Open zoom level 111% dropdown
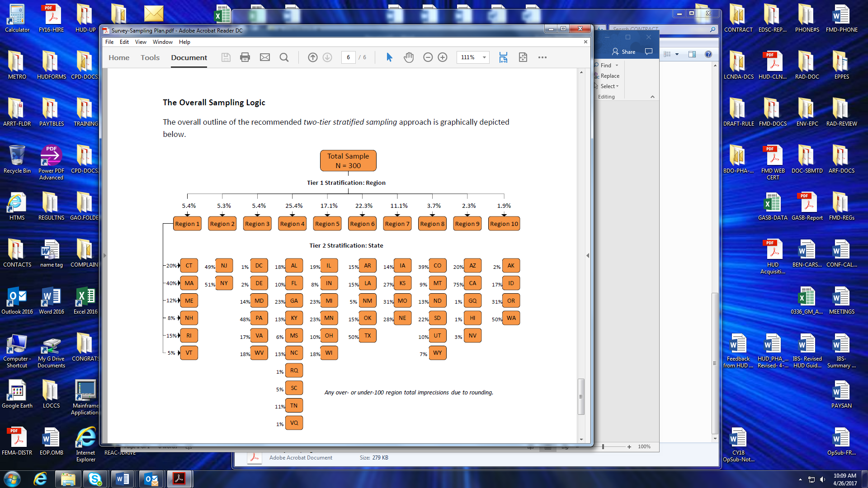 point(484,57)
